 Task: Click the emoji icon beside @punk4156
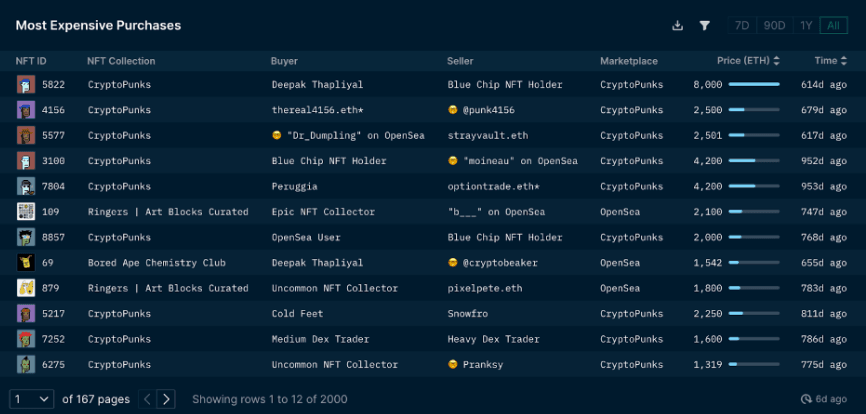[x=453, y=110]
